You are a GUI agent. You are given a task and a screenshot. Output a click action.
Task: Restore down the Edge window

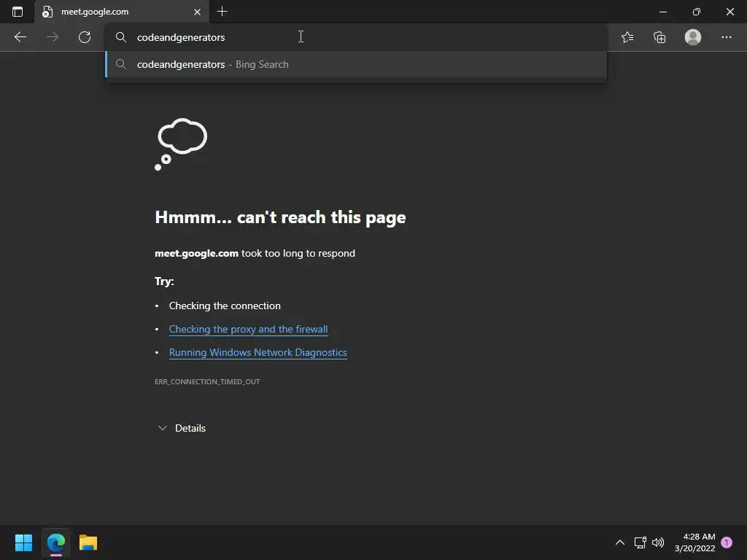tap(697, 12)
